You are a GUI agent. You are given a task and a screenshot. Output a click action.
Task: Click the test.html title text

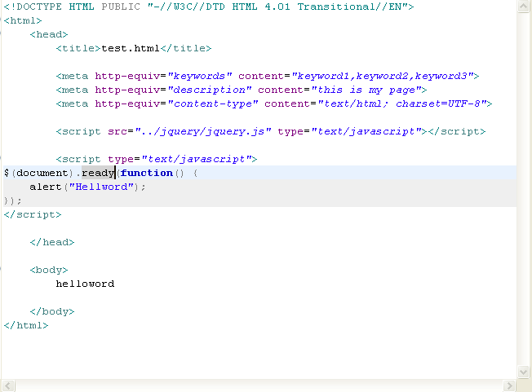pyautogui.click(x=131, y=48)
